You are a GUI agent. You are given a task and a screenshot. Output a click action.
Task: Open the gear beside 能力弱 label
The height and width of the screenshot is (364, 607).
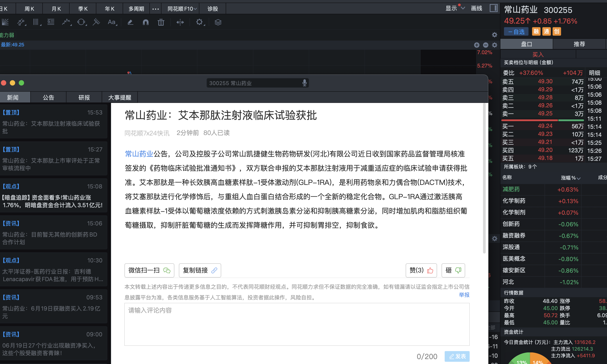point(495,35)
